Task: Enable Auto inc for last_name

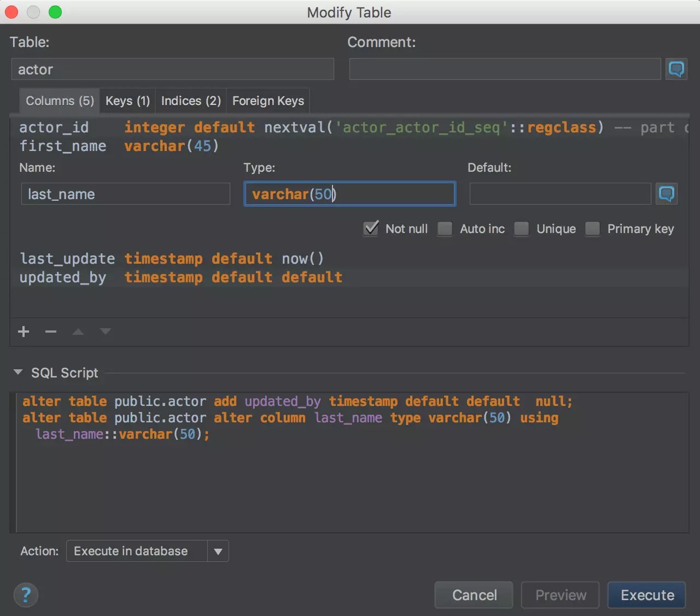Action: click(x=445, y=229)
